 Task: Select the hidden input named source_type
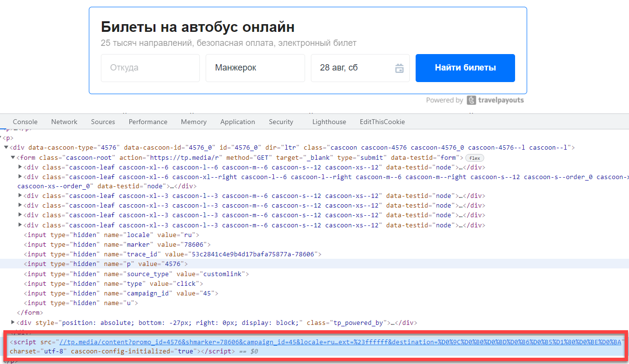click(137, 274)
